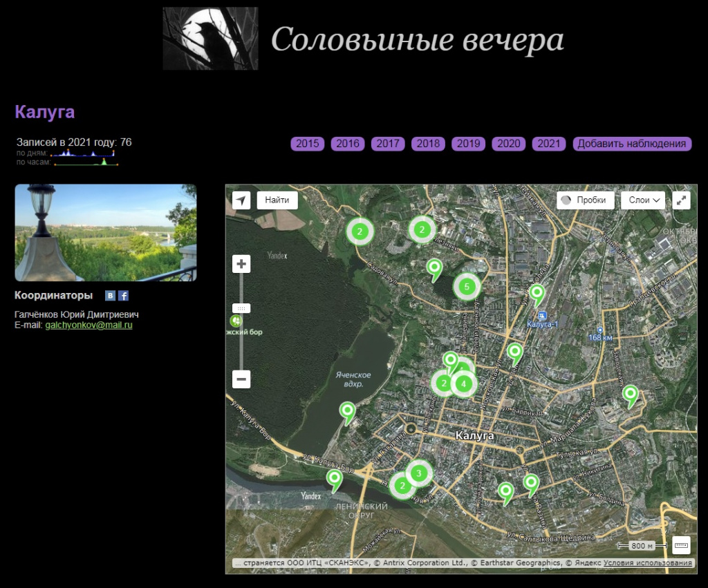Click the cluster marker labeled 4 near Калуга
This screenshot has height=588, width=708.
pos(463,382)
